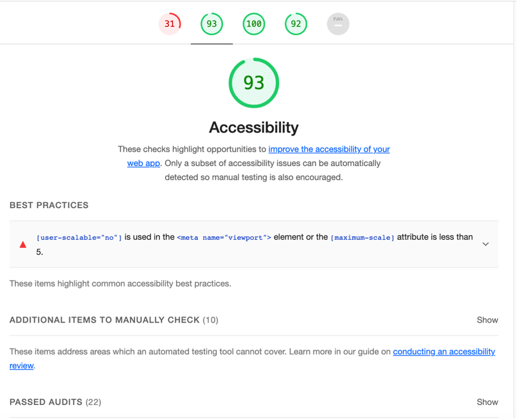The image size is (519, 420).
Task: Click the large 93 Accessibility score circle
Action: [x=254, y=83]
